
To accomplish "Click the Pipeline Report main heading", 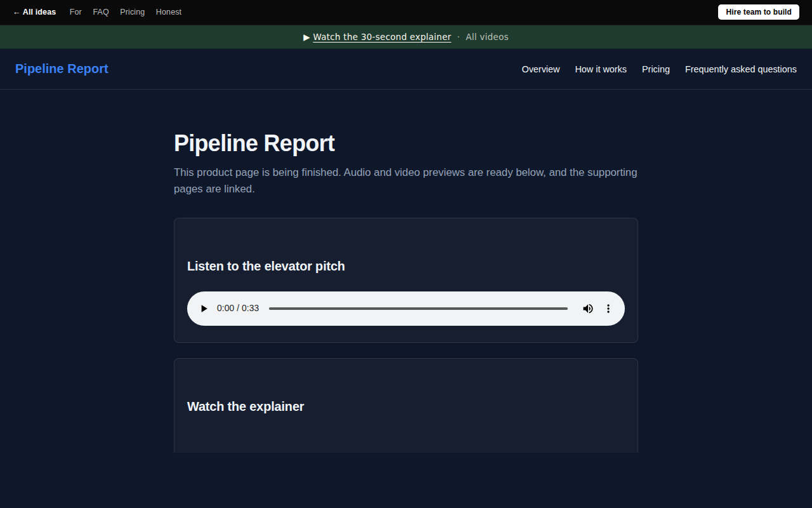I will click(x=254, y=144).
